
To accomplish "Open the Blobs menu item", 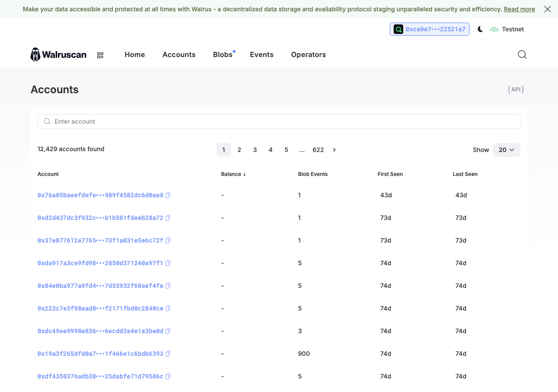I will 223,54.
